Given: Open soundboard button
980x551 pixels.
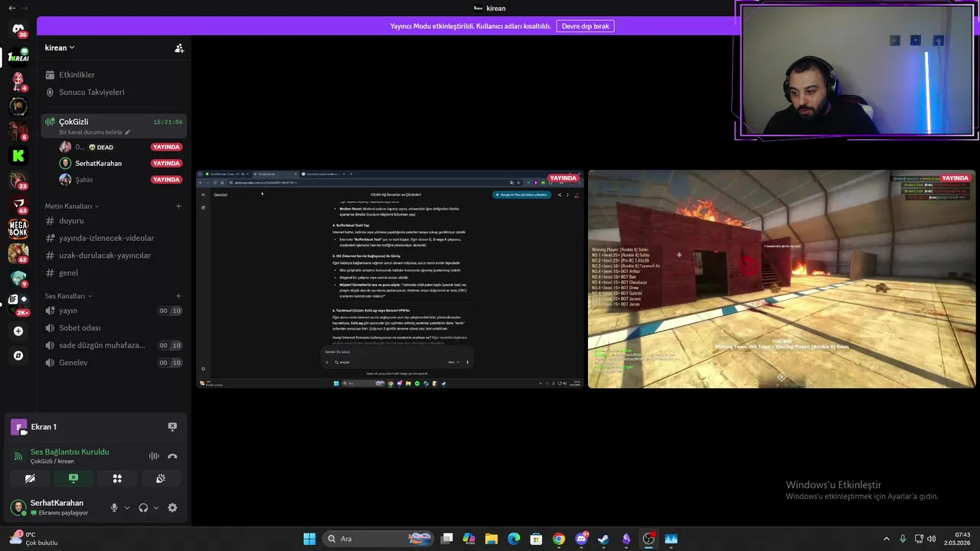Looking at the screenshot, I should [x=161, y=478].
